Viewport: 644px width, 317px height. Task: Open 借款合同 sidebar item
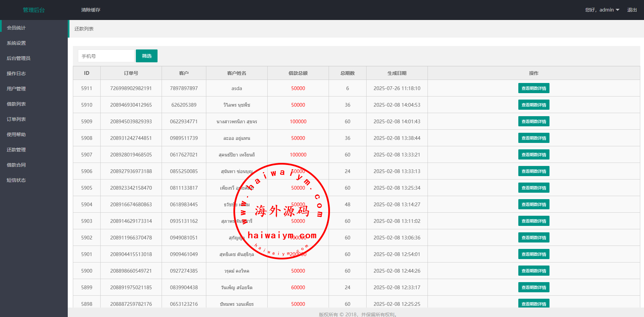(x=16, y=165)
